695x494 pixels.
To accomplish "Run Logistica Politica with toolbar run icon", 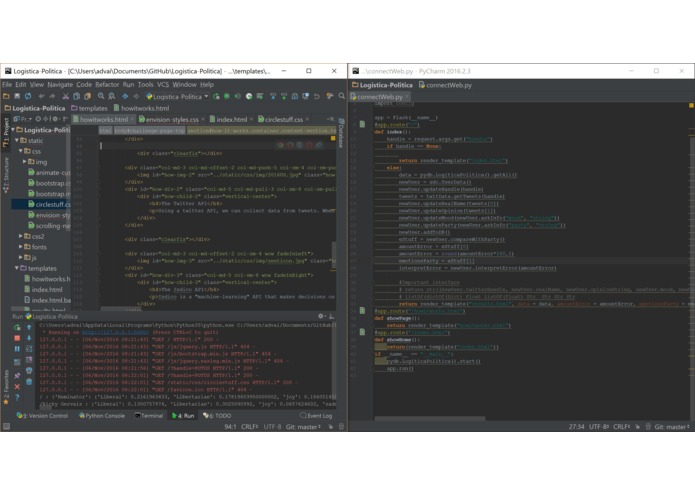I will [x=216, y=96].
